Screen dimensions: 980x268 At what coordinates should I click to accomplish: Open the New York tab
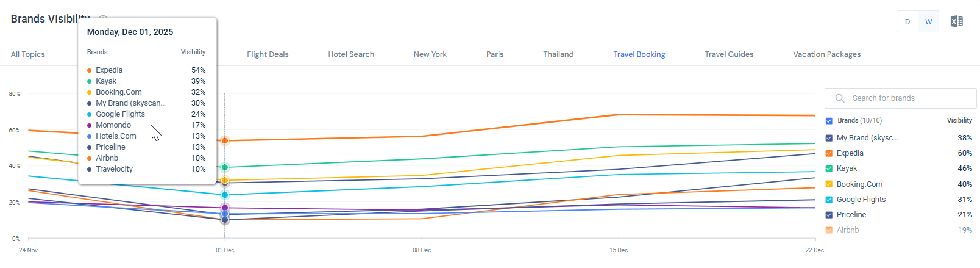pos(430,54)
